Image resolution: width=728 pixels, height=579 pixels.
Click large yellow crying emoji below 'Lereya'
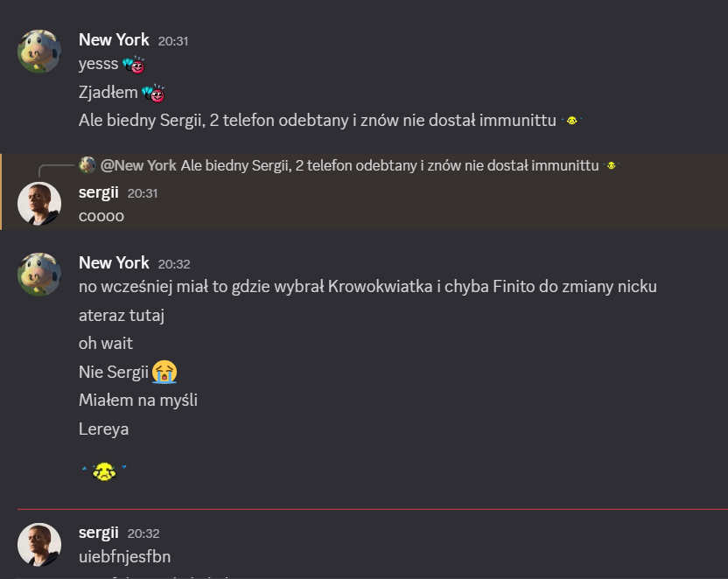click(104, 471)
